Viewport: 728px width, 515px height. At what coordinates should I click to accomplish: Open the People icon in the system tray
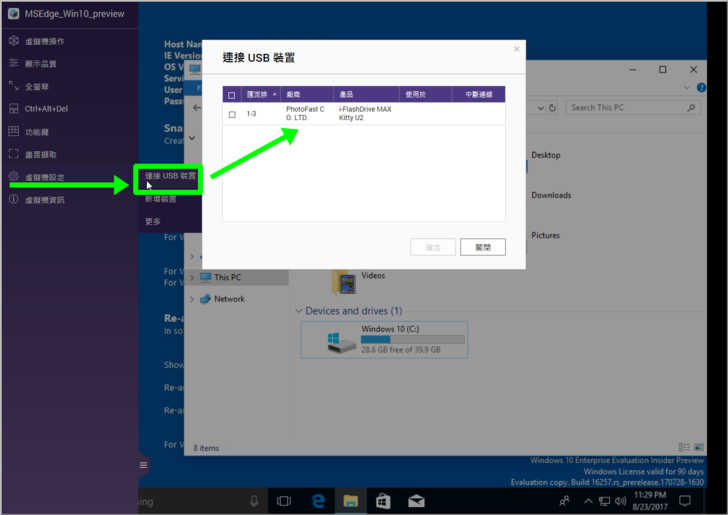point(565,501)
